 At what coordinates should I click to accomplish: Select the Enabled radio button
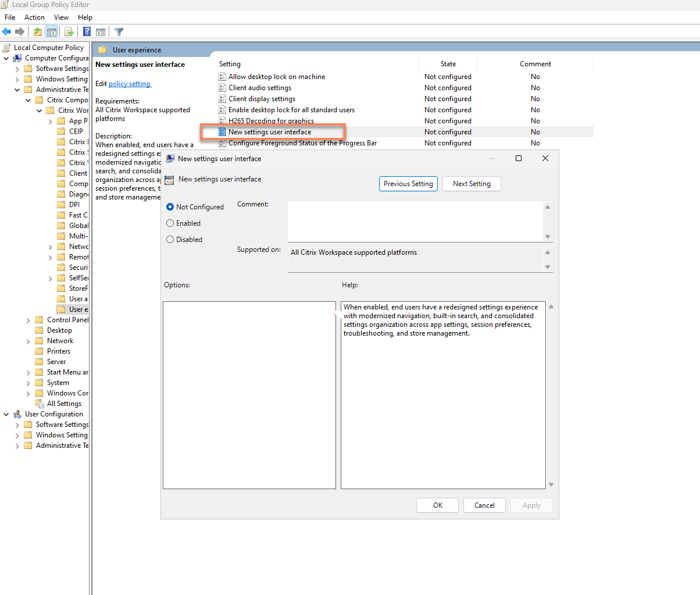tap(170, 223)
